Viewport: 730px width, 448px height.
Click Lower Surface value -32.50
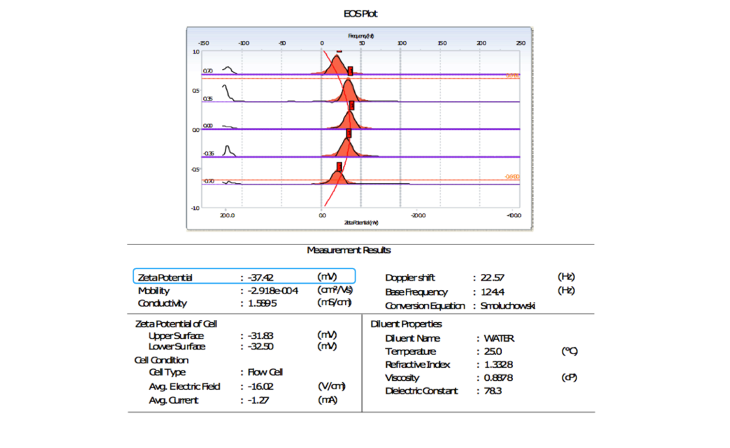[260, 346]
